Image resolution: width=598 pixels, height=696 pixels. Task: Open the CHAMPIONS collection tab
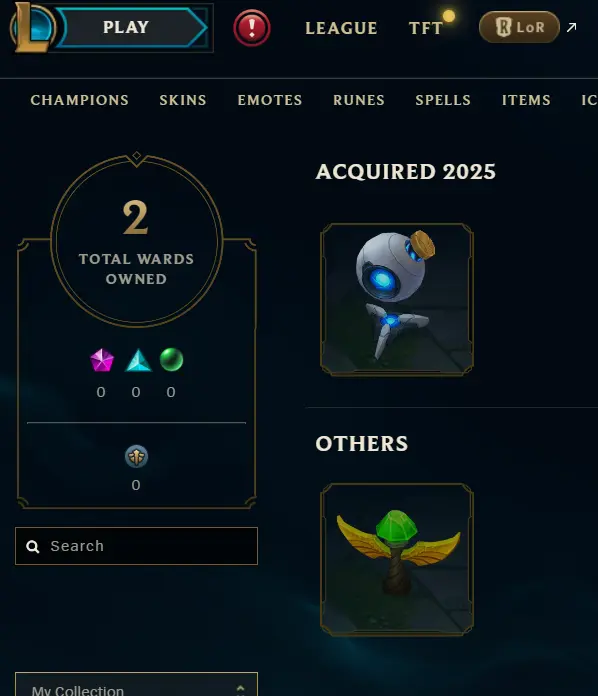tap(79, 100)
